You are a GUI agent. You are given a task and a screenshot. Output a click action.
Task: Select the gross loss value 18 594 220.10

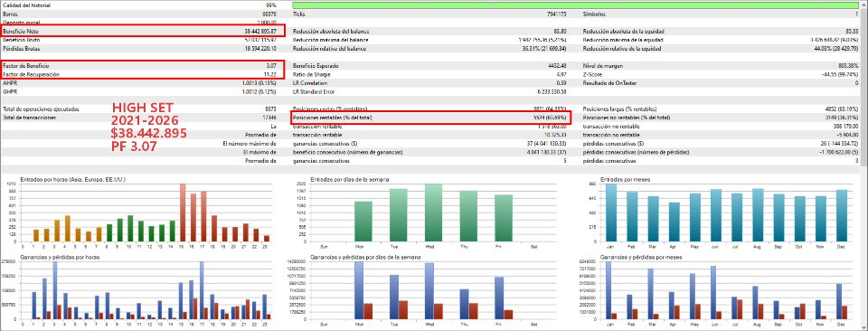(259, 49)
